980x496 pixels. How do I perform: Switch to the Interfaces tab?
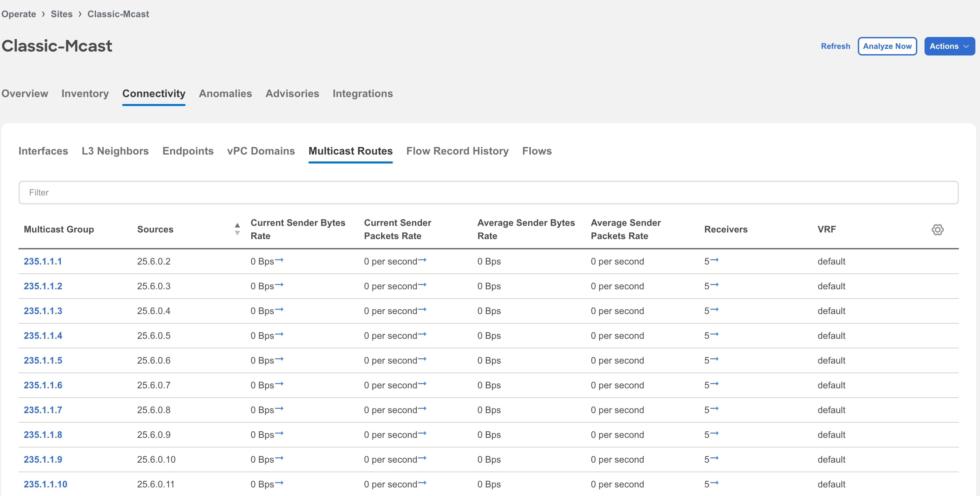[44, 151]
